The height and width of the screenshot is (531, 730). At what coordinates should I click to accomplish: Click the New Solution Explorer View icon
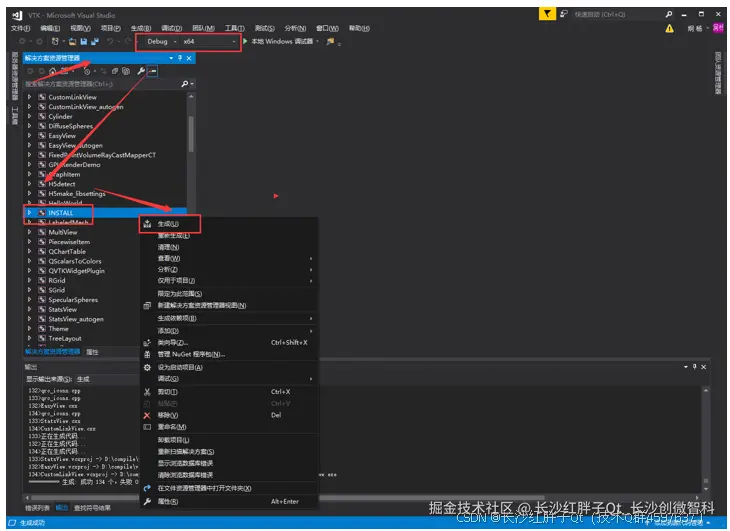[147, 306]
